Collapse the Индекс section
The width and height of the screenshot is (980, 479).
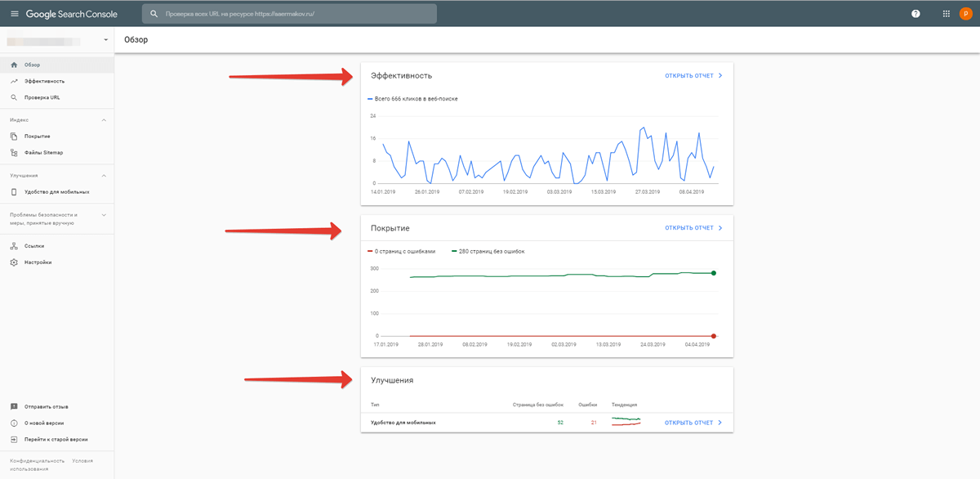coord(104,120)
